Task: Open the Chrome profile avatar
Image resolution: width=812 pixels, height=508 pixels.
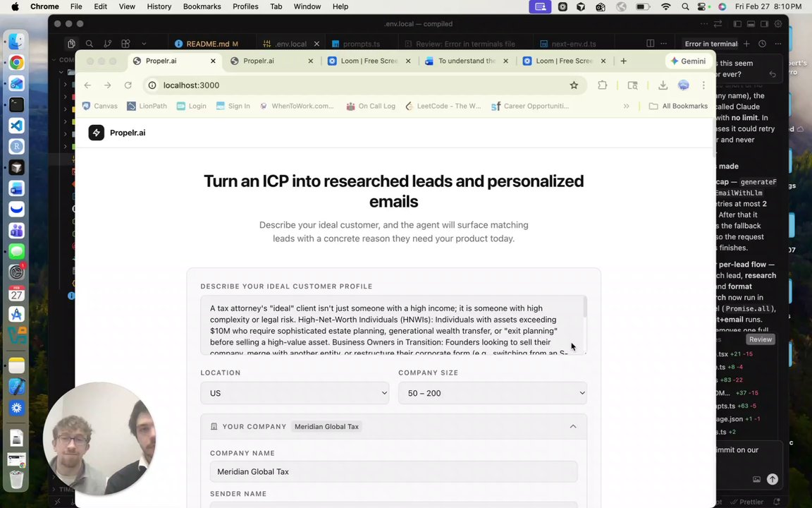Action: pyautogui.click(x=684, y=85)
